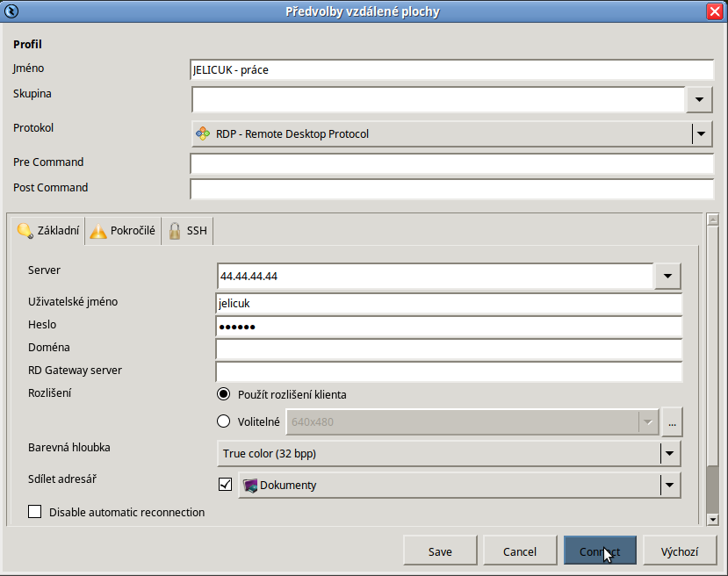The width and height of the screenshot is (728, 576).
Task: Click the warning triangle icon on Pokročilé tab
Action: tap(98, 231)
